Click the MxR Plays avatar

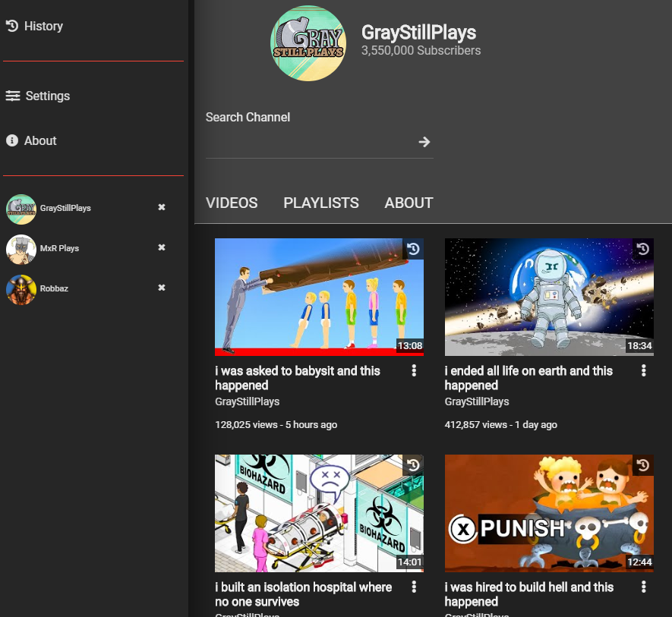[x=21, y=250]
